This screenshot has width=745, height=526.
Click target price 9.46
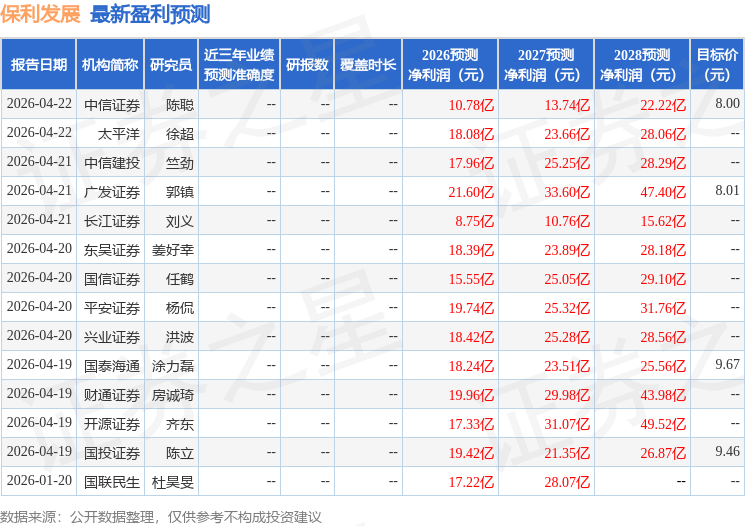[727, 451]
